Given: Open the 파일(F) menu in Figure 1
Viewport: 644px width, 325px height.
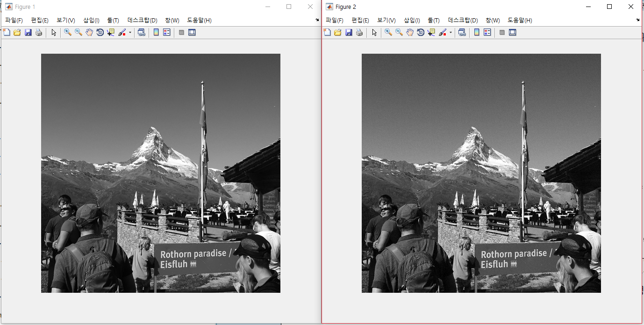Looking at the screenshot, I should point(14,21).
